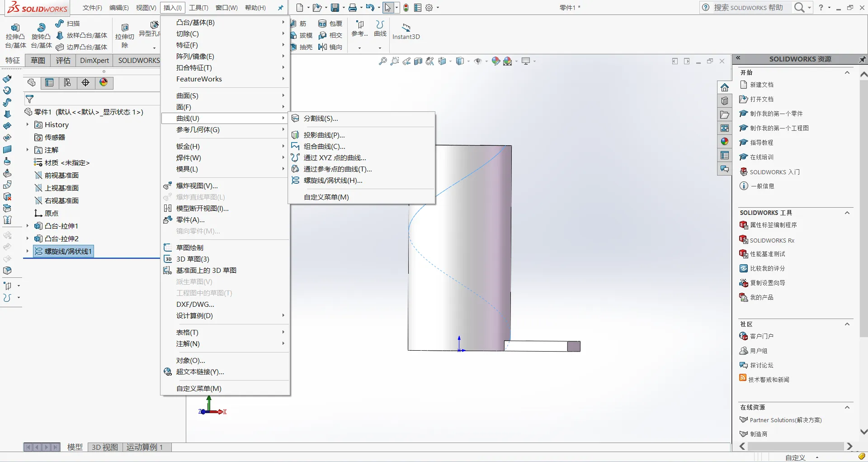Click the Print toolbar icon

point(353,8)
